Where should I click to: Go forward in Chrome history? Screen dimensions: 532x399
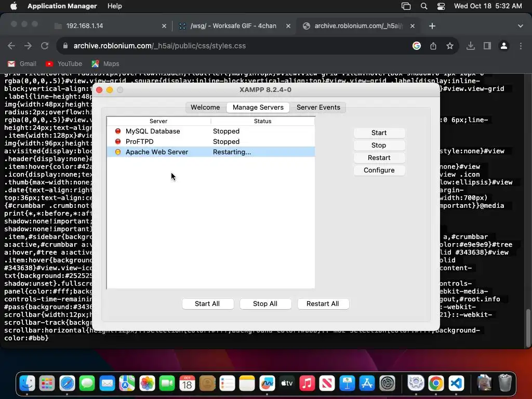coord(28,46)
